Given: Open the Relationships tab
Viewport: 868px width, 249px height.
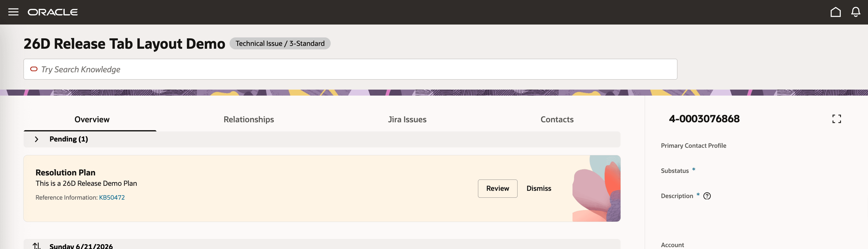Looking at the screenshot, I should tap(249, 119).
